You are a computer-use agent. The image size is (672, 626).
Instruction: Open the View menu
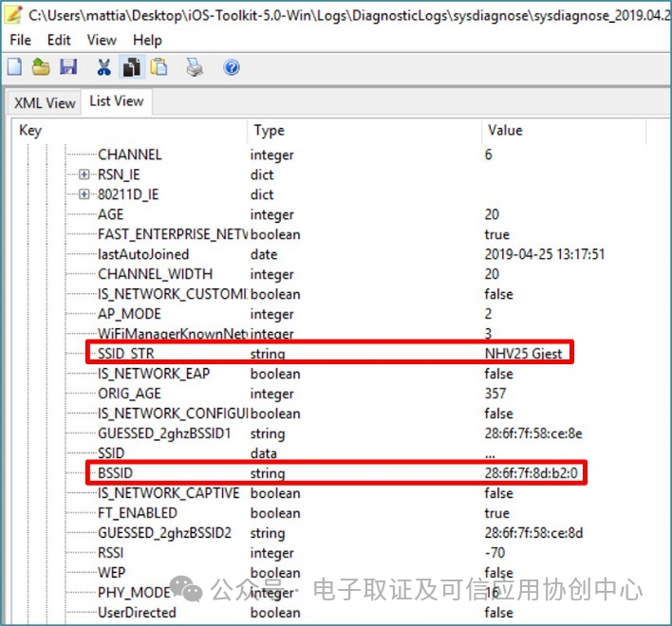click(x=102, y=40)
